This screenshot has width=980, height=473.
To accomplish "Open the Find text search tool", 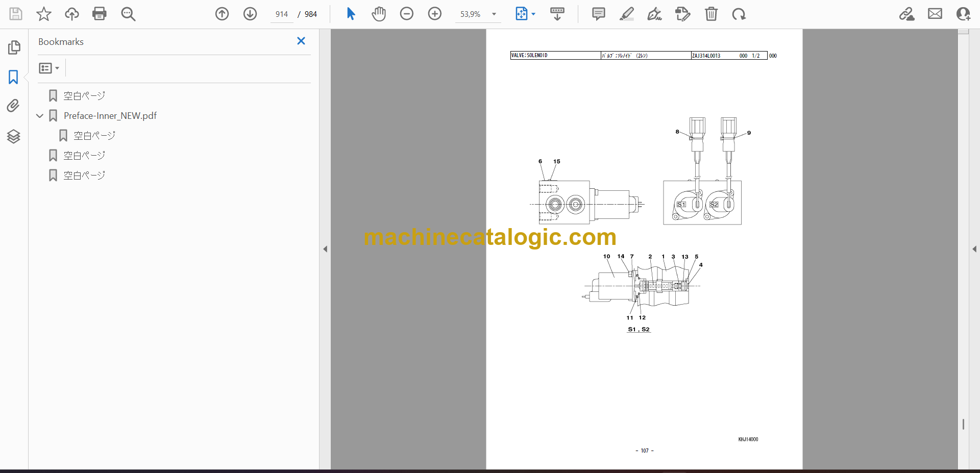I will point(128,14).
